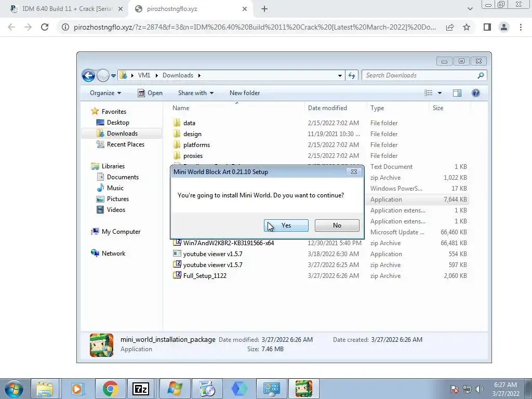Expand the address path history dropdown
Screen dimensions: 532x399
pyautogui.click(x=340, y=76)
